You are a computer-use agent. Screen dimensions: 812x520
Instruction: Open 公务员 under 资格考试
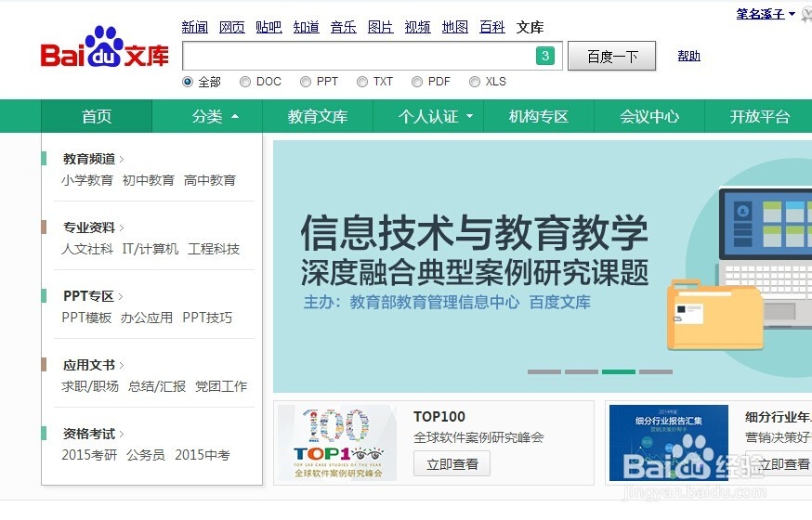[146, 455]
